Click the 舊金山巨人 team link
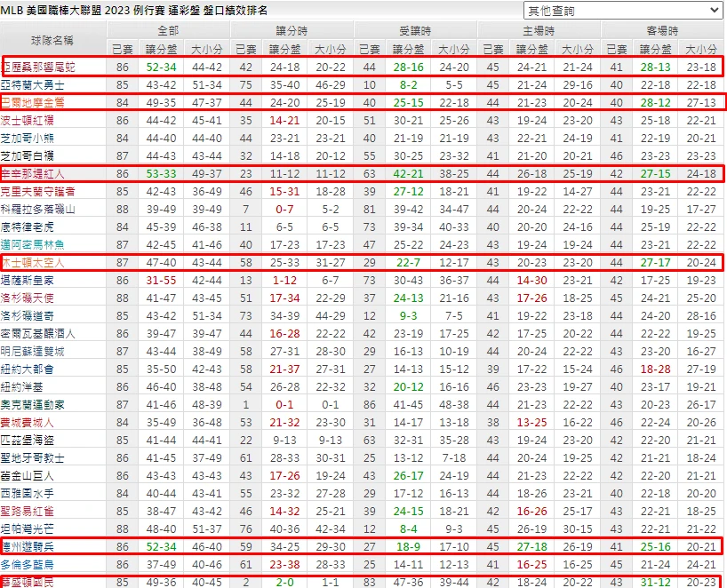Viewport: 727px width, 588px height. [27, 476]
